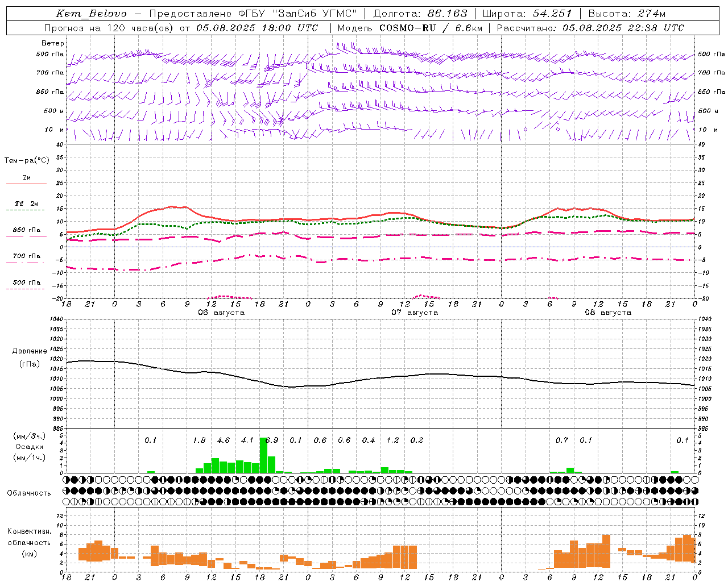Click the 'Высота: 274м' elevation value

[x=627, y=14]
